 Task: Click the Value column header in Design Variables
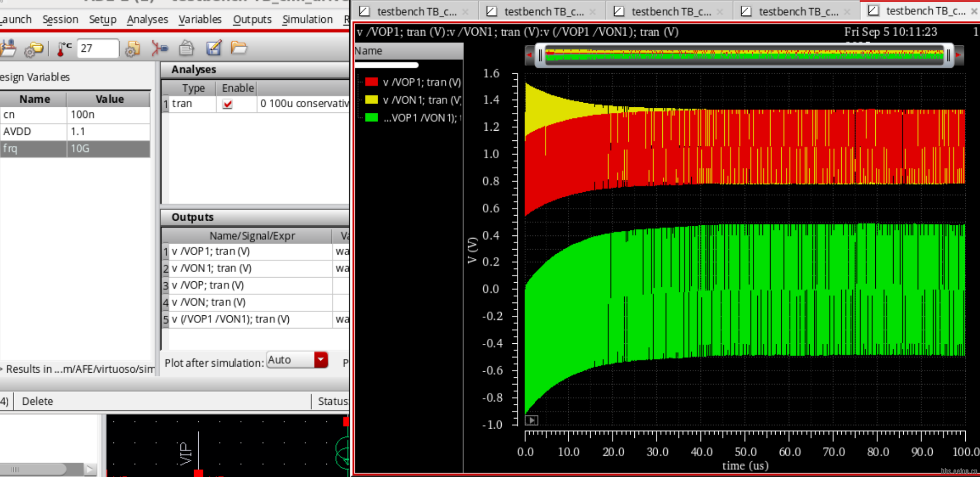tap(109, 99)
